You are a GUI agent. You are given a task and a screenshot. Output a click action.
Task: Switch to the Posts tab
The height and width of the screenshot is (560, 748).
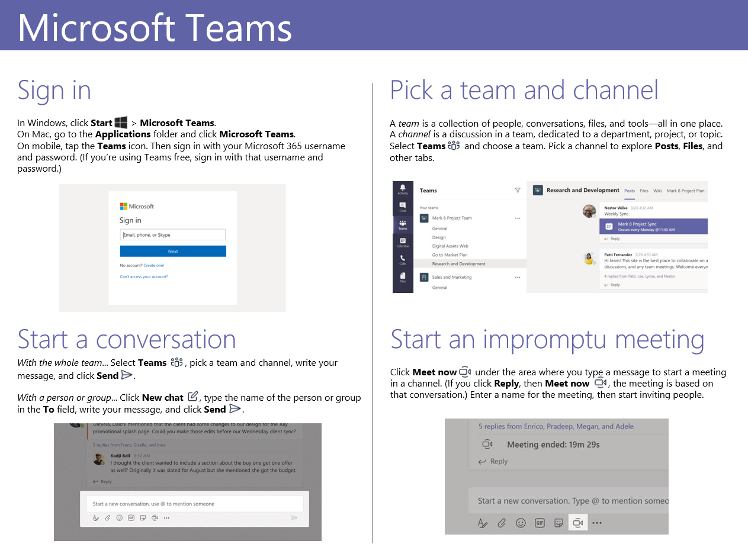(x=630, y=191)
